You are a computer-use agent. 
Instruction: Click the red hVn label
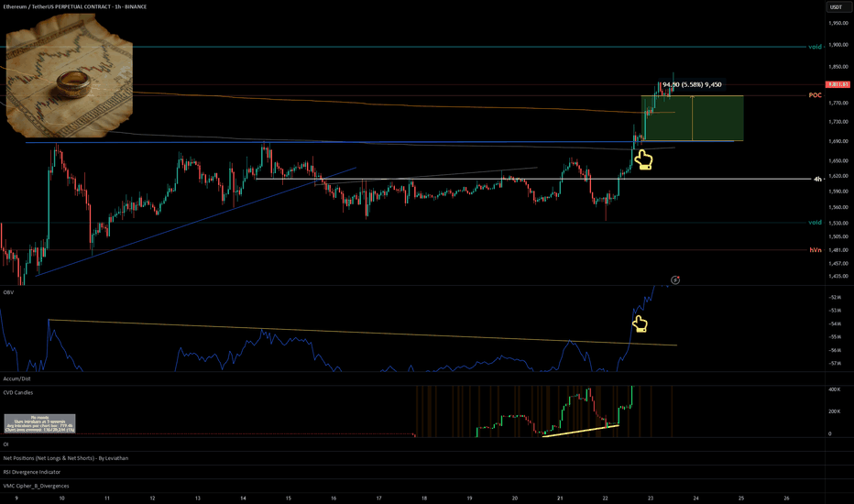815,249
